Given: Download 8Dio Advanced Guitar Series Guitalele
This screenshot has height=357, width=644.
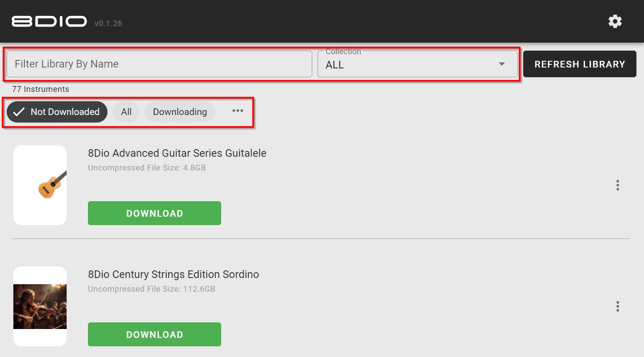Looking at the screenshot, I should [x=155, y=213].
